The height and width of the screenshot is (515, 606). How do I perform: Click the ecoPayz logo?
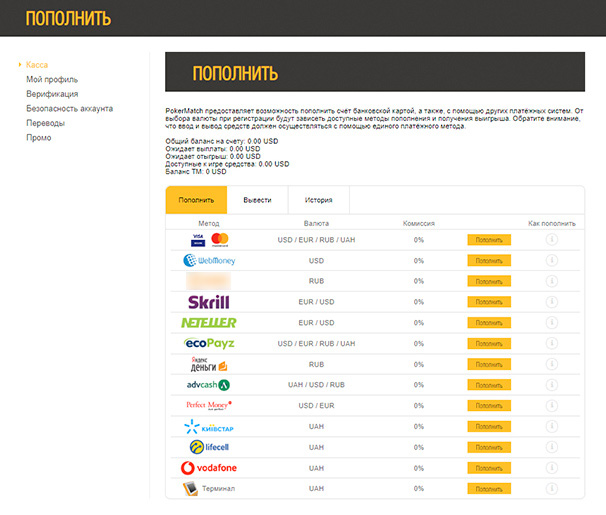209,343
